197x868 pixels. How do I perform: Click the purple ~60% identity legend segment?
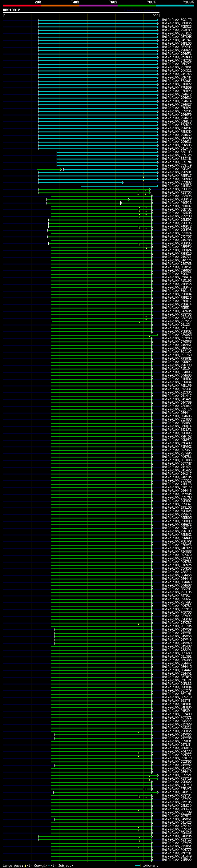[98, 6]
